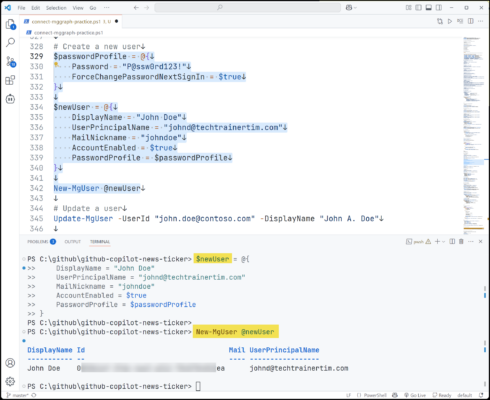Open the Customize Layout icon
The image size is (490, 400).
(x=408, y=7)
